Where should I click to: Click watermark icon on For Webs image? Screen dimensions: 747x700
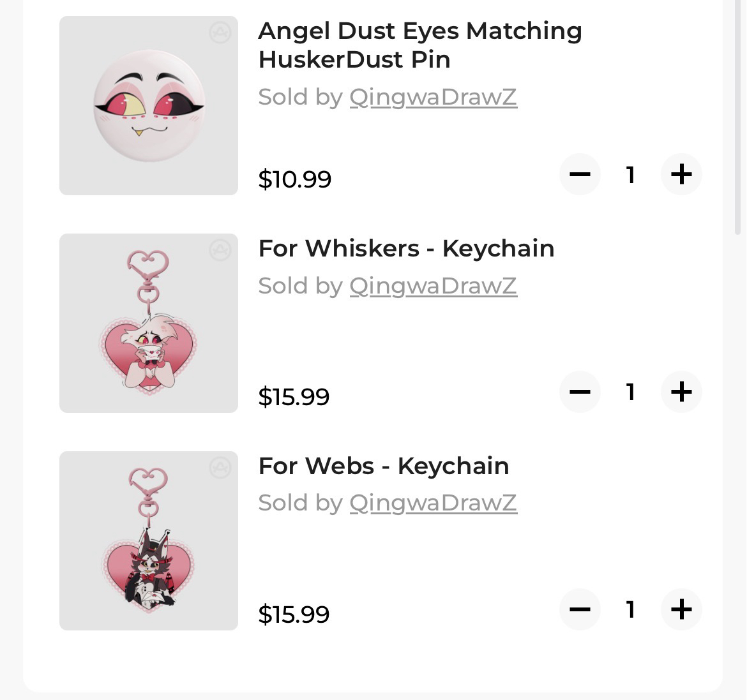pos(220,468)
